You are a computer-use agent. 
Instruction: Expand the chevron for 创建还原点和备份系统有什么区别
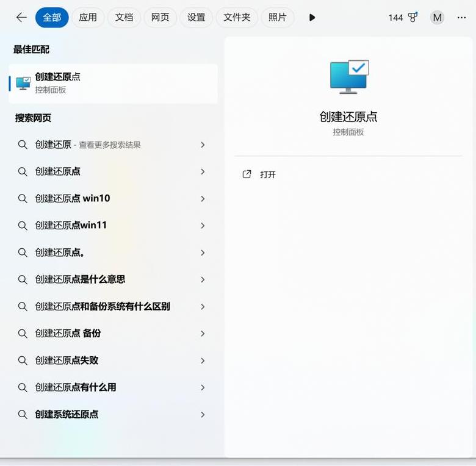203,306
